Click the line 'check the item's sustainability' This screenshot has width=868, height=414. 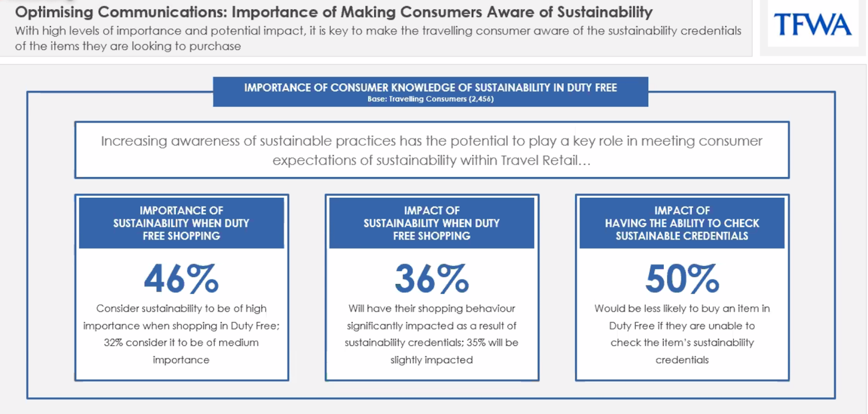tap(682, 343)
